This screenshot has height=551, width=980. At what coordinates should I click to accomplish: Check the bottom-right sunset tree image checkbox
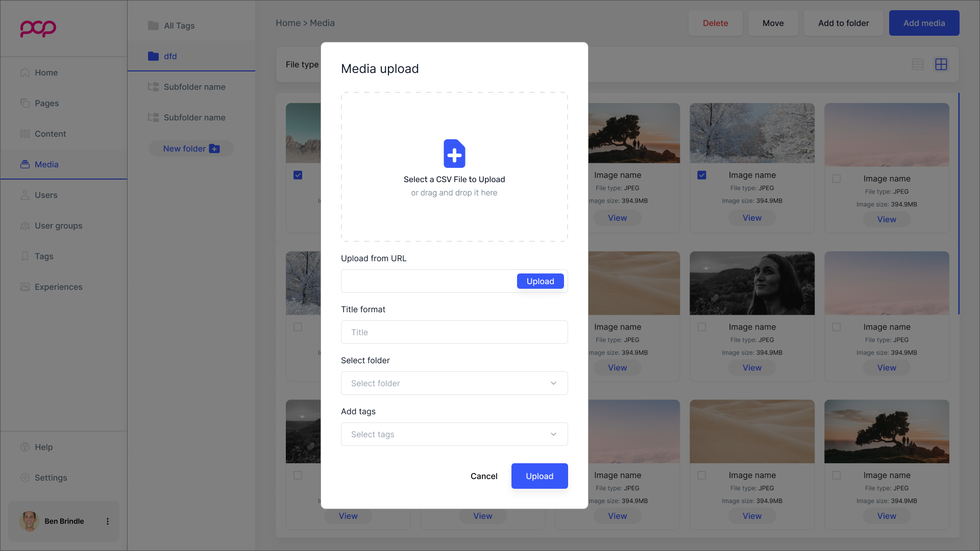click(837, 475)
